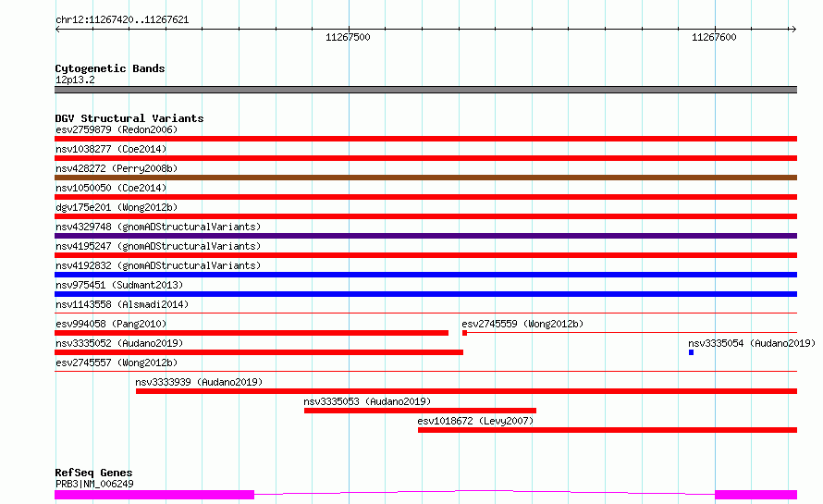Click the red bar under nsv3333939
This screenshot has height=504, width=823.
point(467,391)
